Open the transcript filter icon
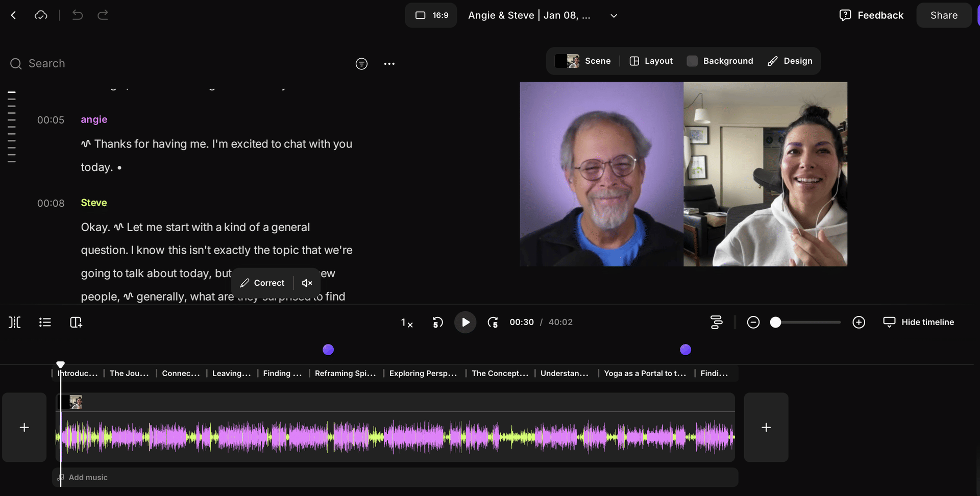This screenshot has width=980, height=496. point(361,64)
